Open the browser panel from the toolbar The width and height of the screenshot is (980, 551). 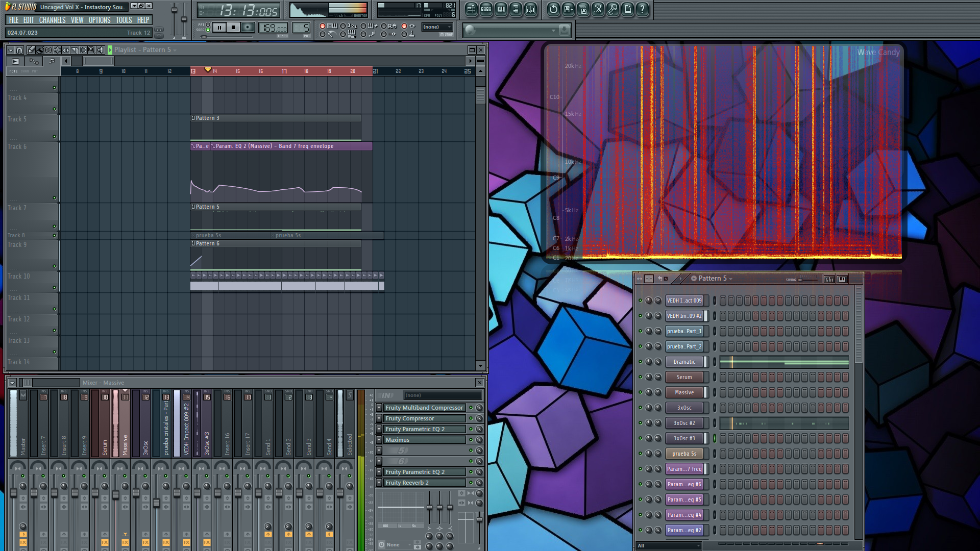[516, 9]
